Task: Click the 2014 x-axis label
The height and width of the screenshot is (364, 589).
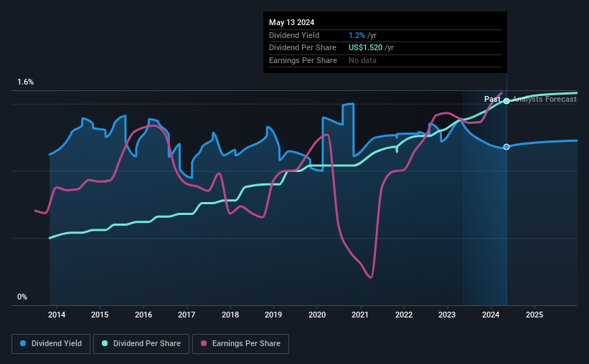Action: pyautogui.click(x=57, y=315)
